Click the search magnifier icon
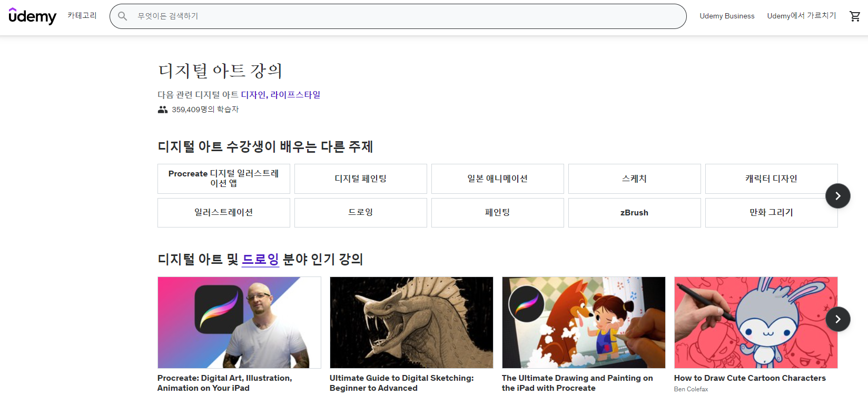 (123, 16)
